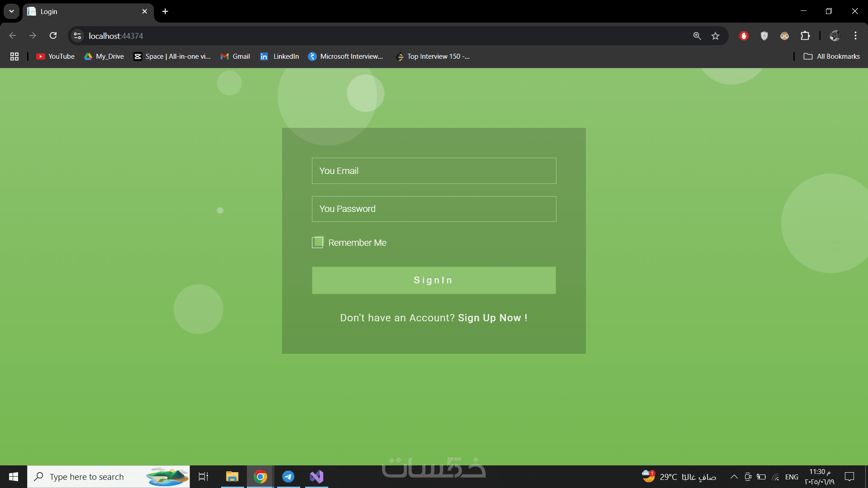View site information icon in address bar
The width and height of the screenshot is (868, 488).
pos(78,36)
